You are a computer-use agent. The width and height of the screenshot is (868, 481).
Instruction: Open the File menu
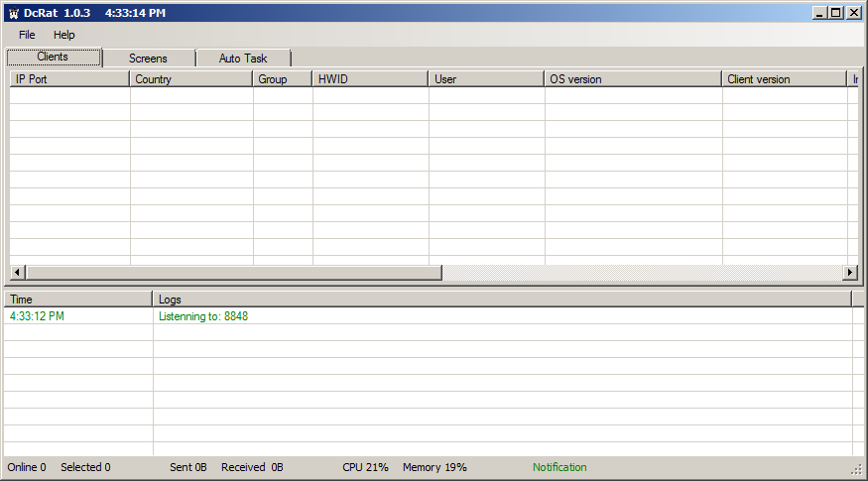pyautogui.click(x=27, y=35)
